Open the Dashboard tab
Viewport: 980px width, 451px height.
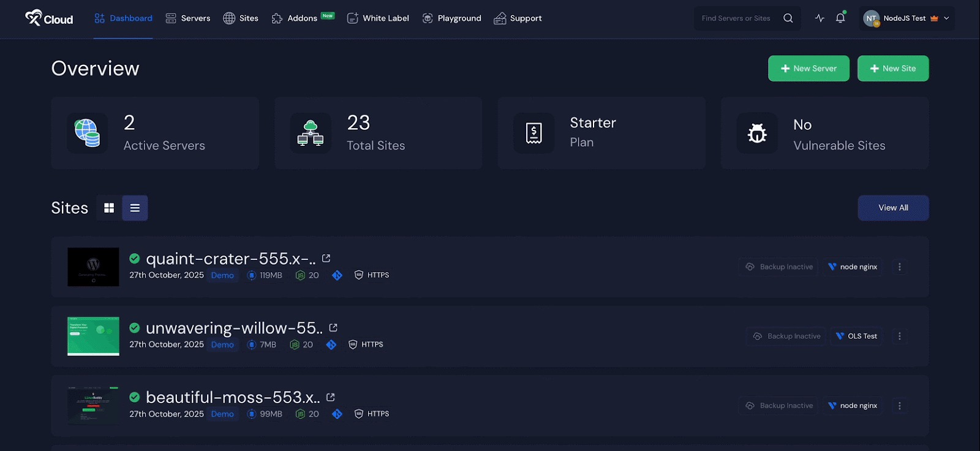(x=123, y=18)
